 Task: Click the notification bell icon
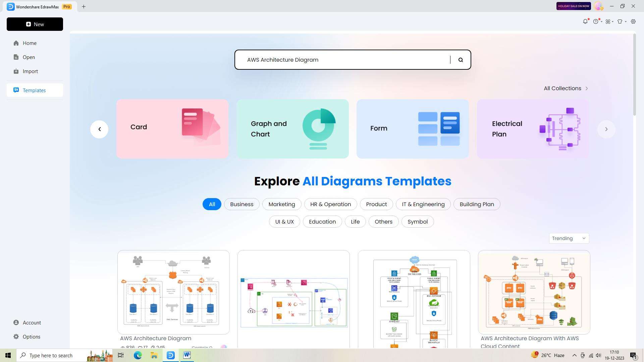(x=585, y=21)
